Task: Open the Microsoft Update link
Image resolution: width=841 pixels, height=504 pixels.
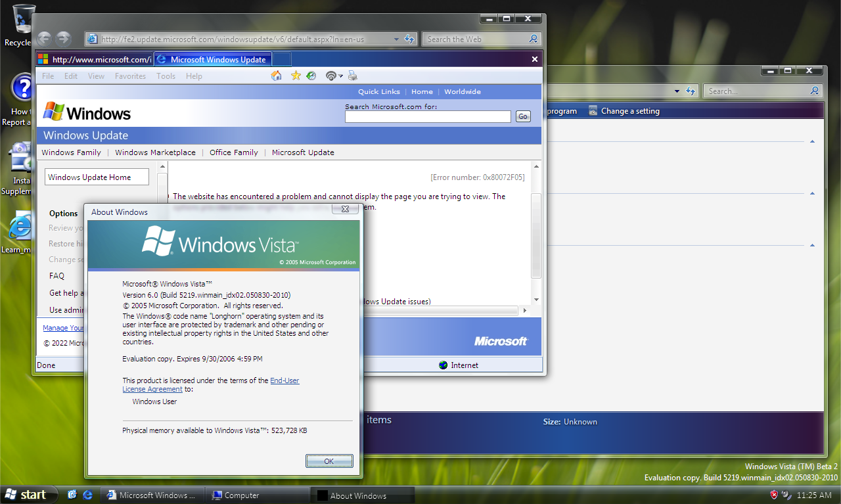Action: click(x=303, y=152)
